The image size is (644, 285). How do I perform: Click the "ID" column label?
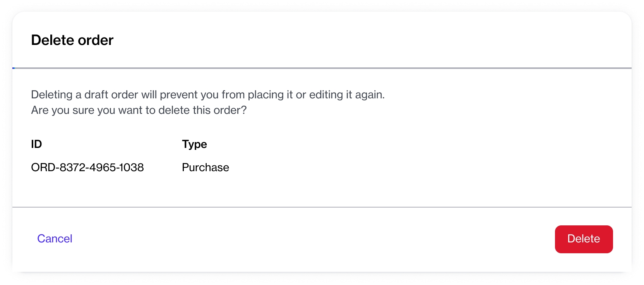[x=36, y=144]
